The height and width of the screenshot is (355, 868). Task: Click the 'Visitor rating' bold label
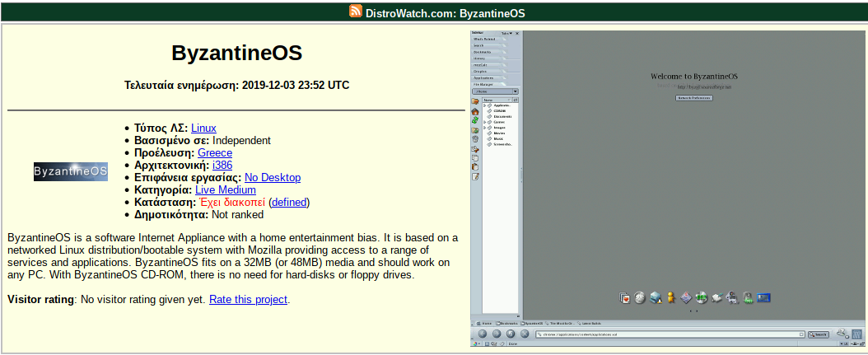point(41,300)
